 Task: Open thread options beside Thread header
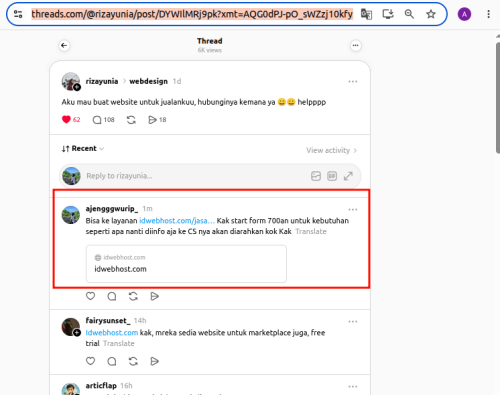point(356,45)
